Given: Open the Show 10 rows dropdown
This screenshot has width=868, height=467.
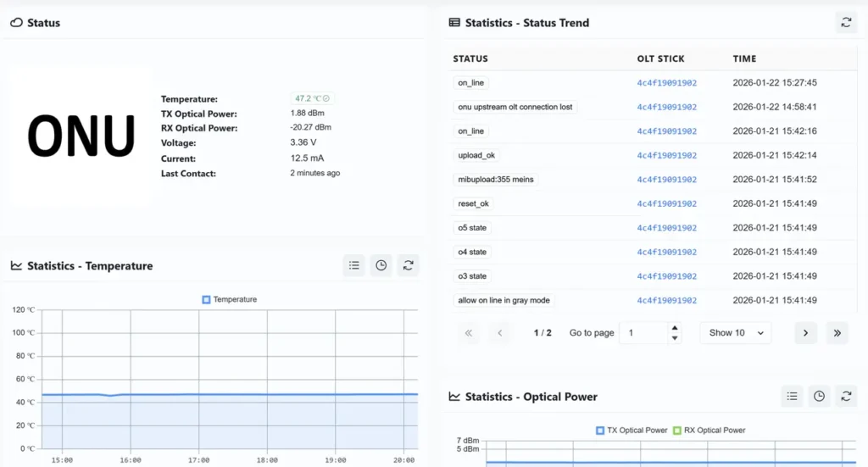Looking at the screenshot, I should [x=735, y=333].
